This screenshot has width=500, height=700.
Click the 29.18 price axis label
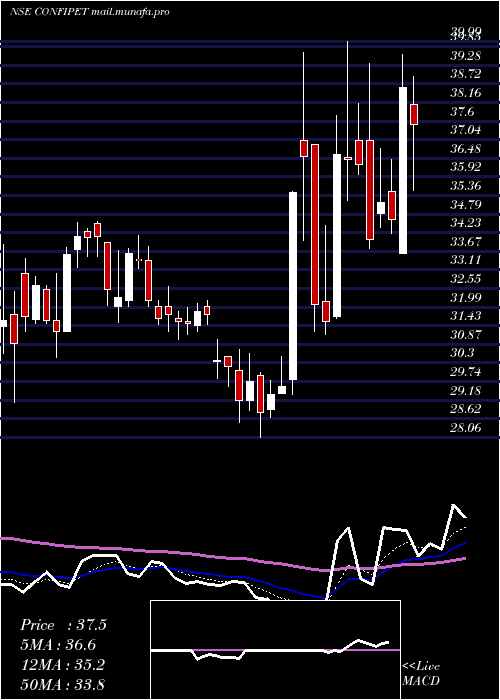466,391
